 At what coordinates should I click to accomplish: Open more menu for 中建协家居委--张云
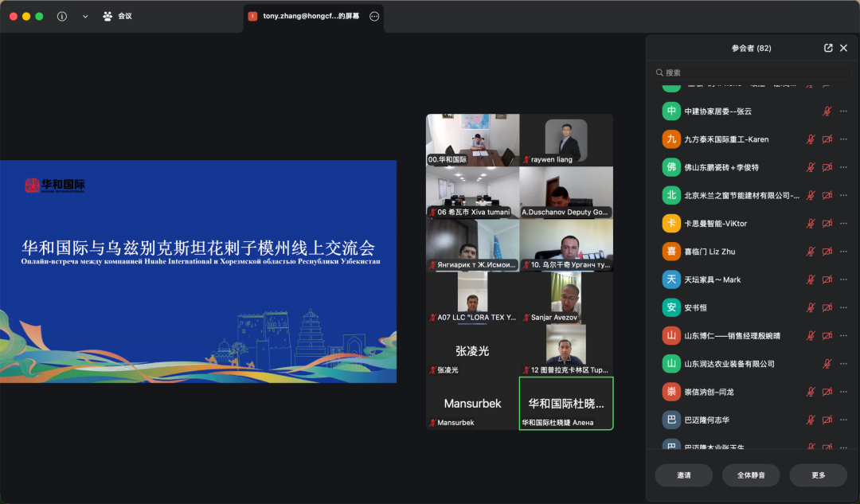843,111
